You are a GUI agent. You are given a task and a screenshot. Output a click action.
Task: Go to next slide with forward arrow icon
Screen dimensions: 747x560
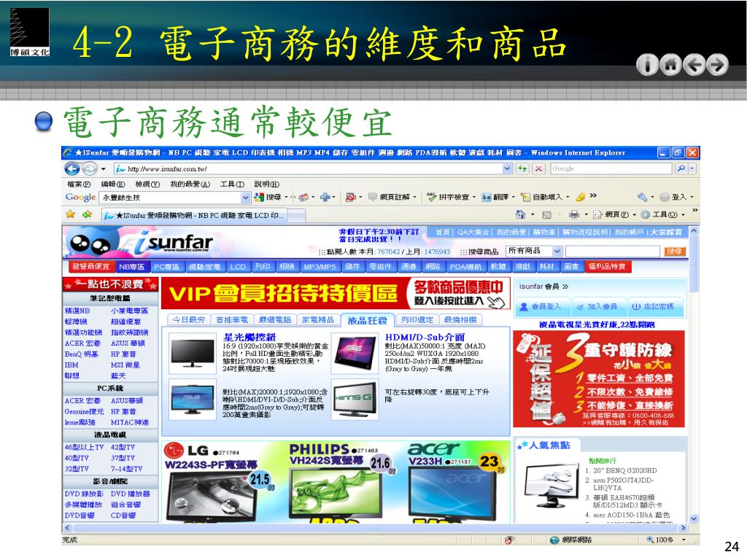(718, 64)
